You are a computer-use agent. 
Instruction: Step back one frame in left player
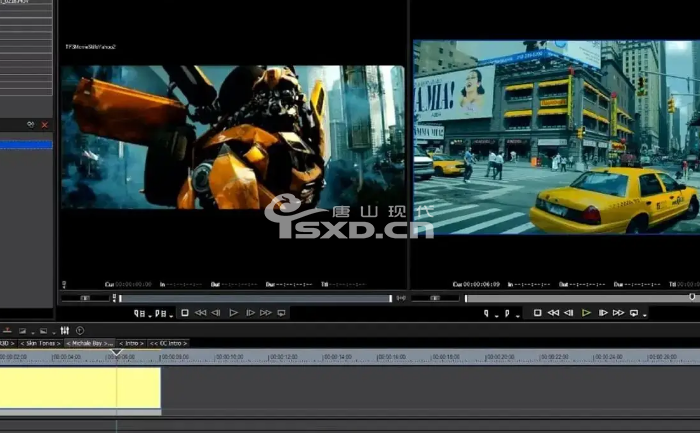click(x=216, y=313)
